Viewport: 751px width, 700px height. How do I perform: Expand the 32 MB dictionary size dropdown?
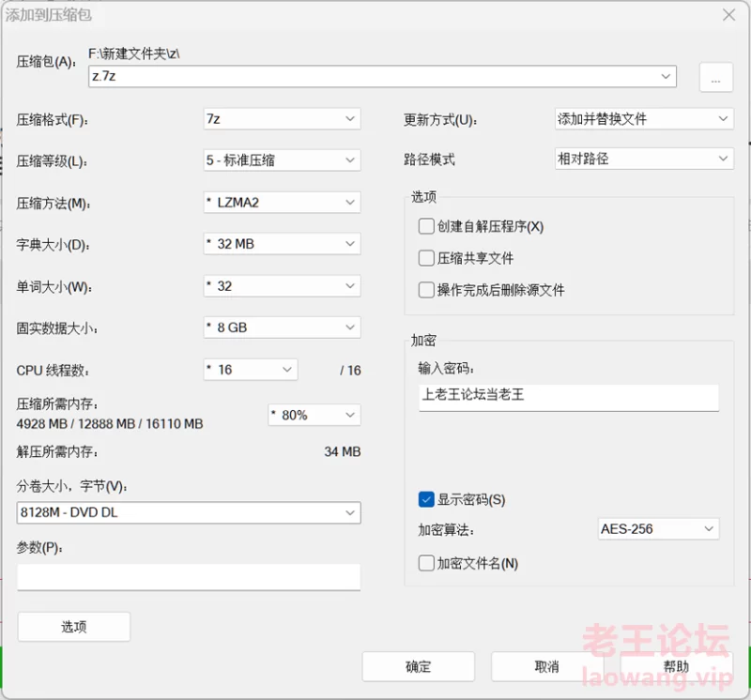[283, 244]
